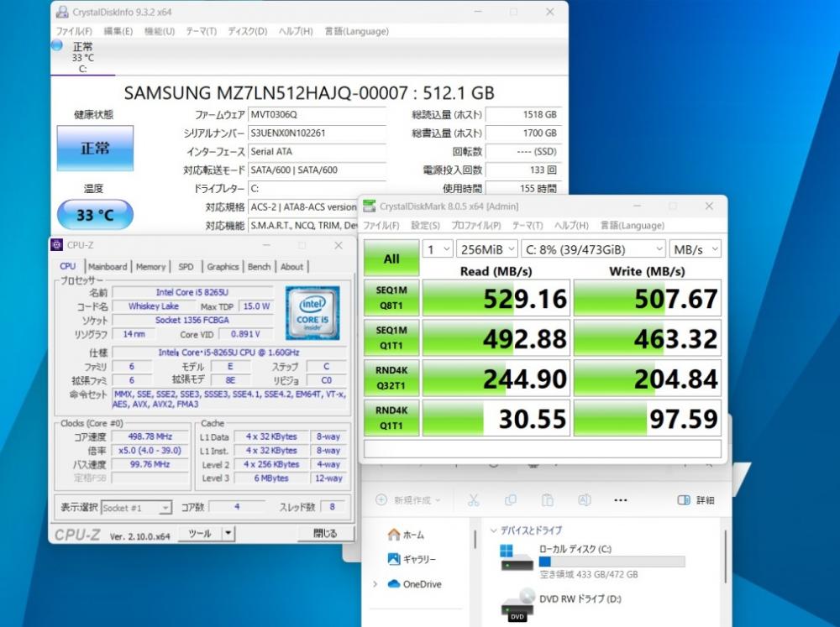Expand the OneDrive tree chevron in Explorer
Screen dimensions: 840x627
375,583
